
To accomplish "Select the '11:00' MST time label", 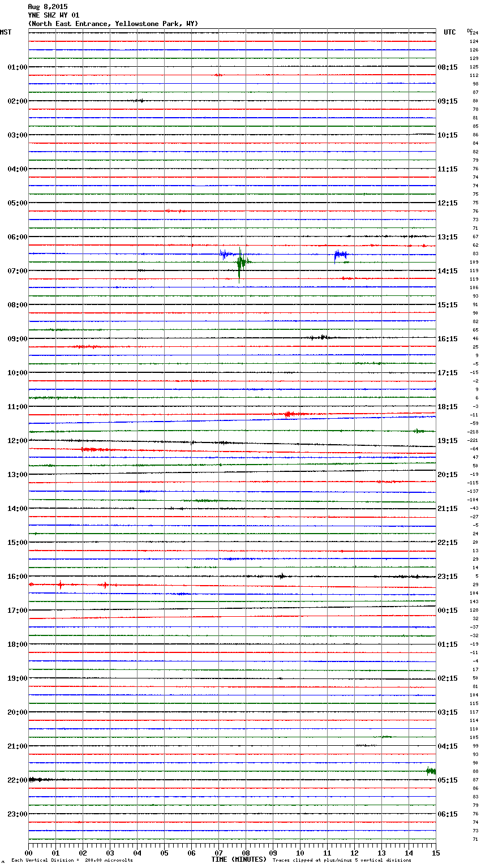I will (17, 407).
